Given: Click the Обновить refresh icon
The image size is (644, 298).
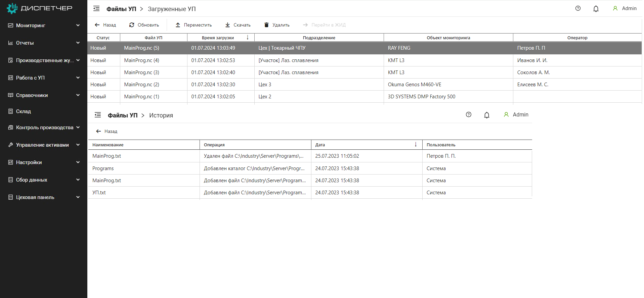Looking at the screenshot, I should [x=132, y=25].
